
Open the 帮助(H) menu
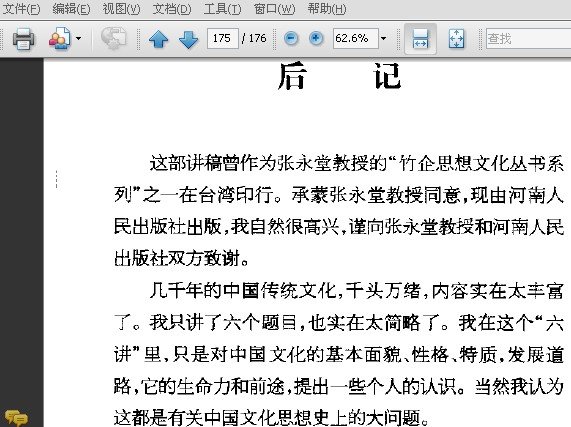[x=327, y=8]
